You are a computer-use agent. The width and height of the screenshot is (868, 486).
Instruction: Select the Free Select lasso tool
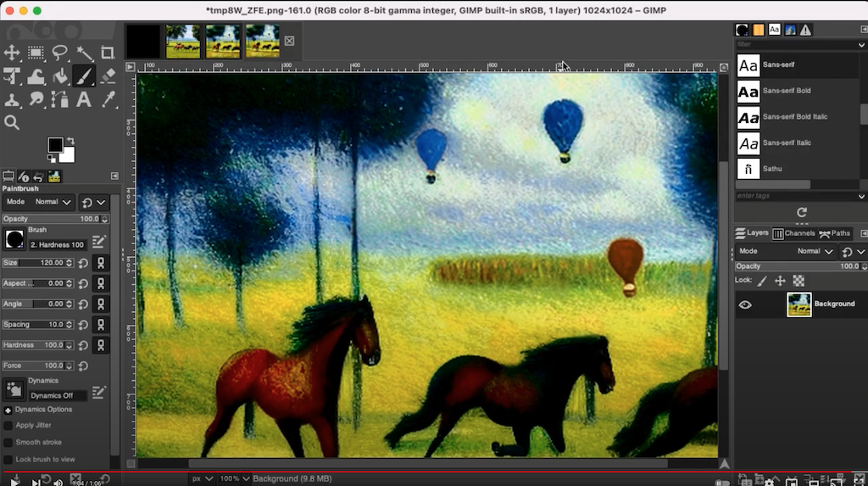[x=60, y=53]
